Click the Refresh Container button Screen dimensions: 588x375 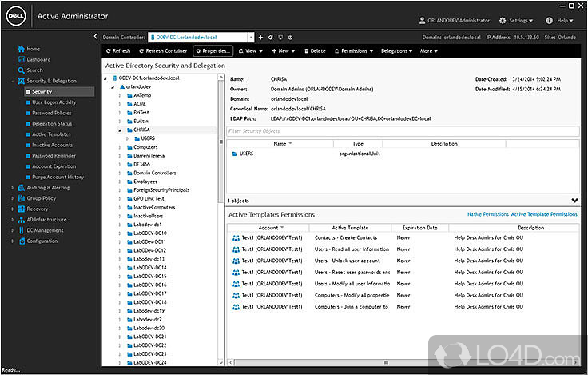click(164, 50)
